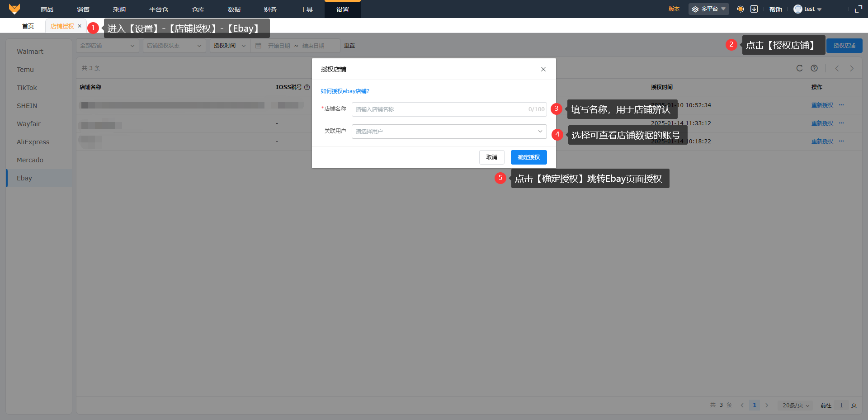Refresh the store list table
Image resolution: width=868 pixels, height=420 pixels.
799,68
